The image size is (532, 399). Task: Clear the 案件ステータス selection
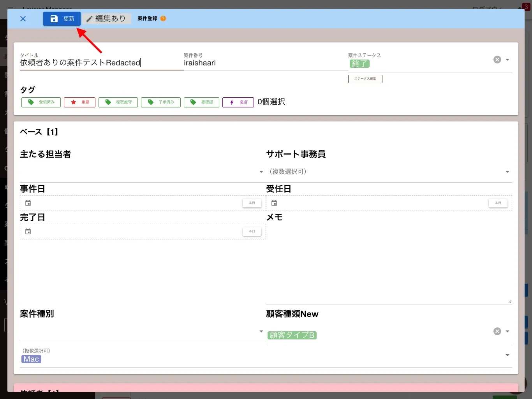point(497,60)
